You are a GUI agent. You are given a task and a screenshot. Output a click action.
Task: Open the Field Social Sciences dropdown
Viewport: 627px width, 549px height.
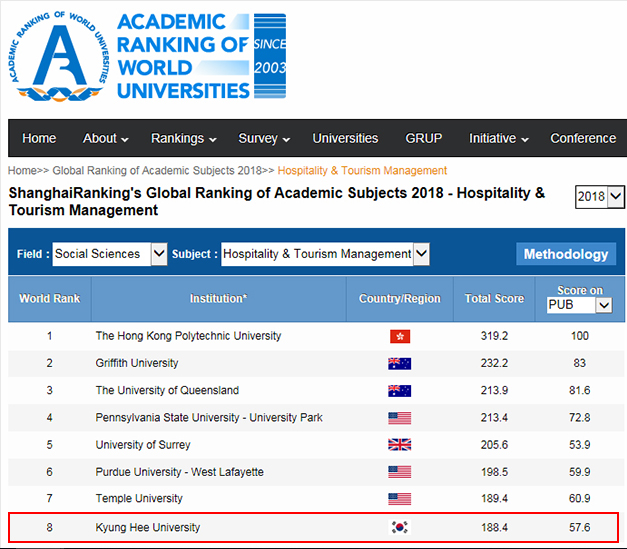pos(110,254)
